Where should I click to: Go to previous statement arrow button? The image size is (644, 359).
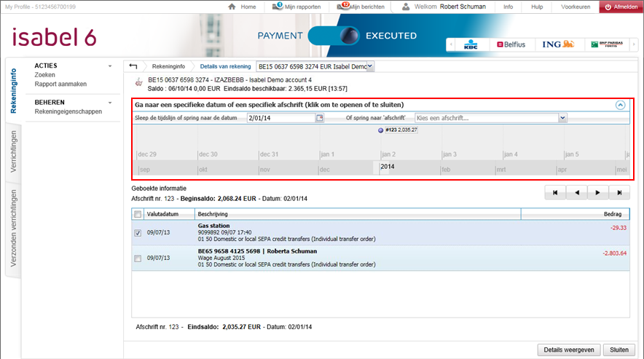coord(576,193)
